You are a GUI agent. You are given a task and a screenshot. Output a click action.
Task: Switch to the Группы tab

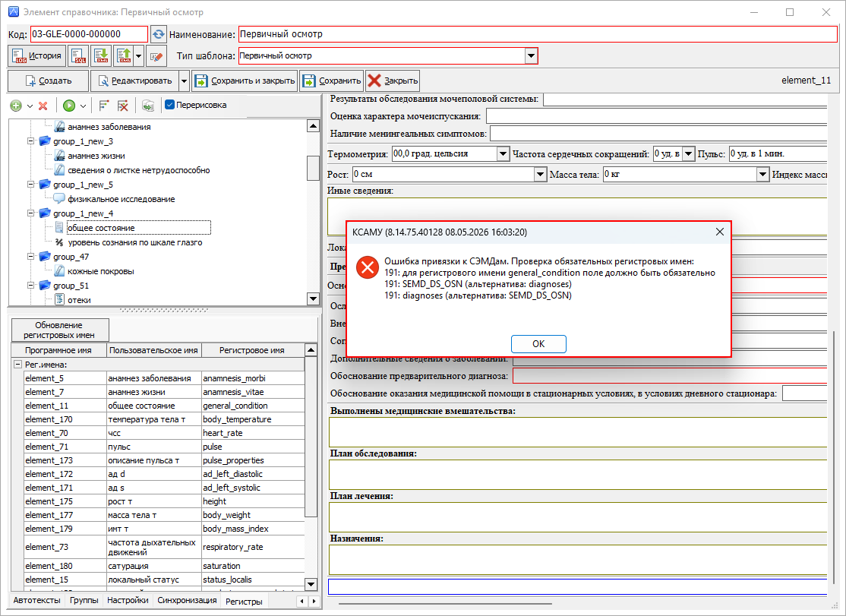pyautogui.click(x=84, y=600)
